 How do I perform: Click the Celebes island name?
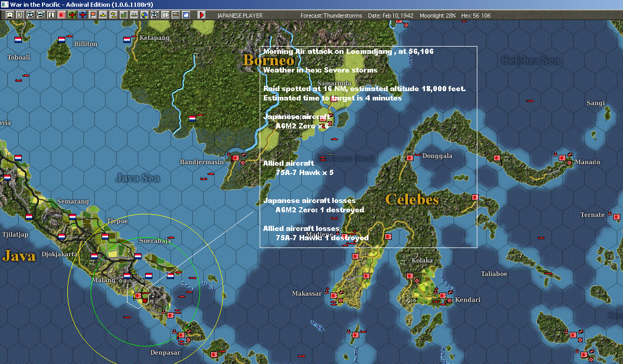pos(412,200)
